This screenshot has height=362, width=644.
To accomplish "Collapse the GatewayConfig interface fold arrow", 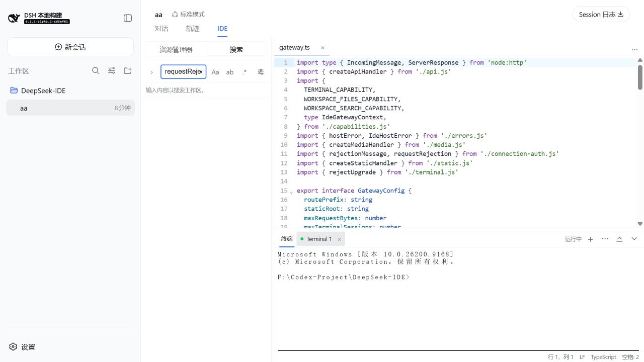I will tap(291, 192).
